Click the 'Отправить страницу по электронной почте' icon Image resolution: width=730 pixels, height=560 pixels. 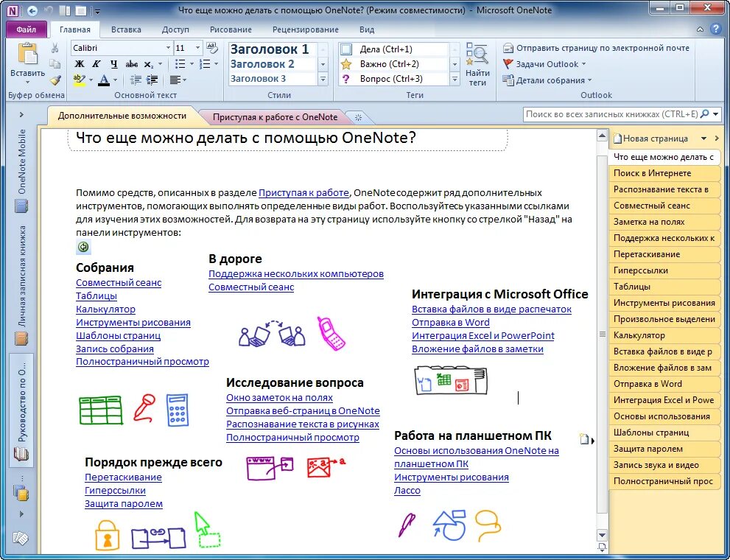508,46
